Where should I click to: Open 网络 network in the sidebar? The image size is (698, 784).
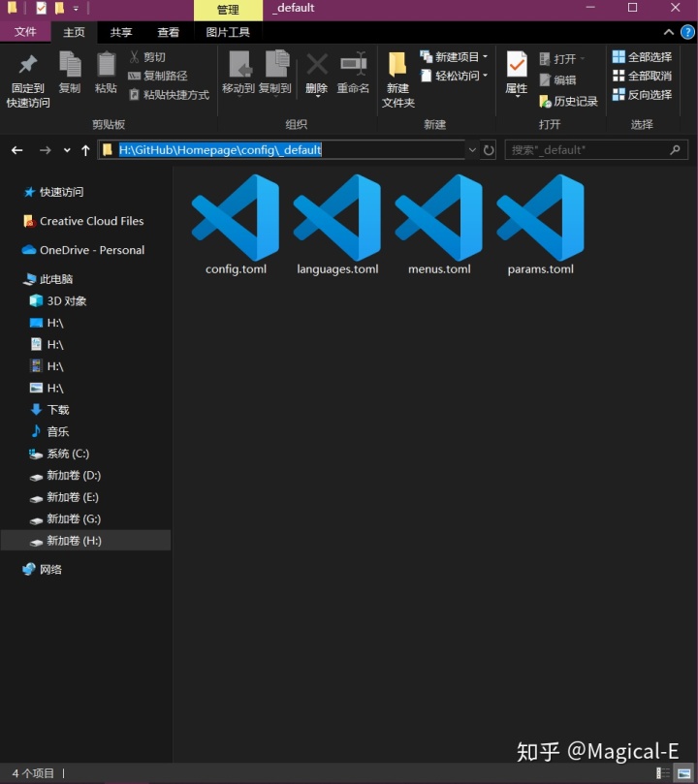(x=42, y=569)
